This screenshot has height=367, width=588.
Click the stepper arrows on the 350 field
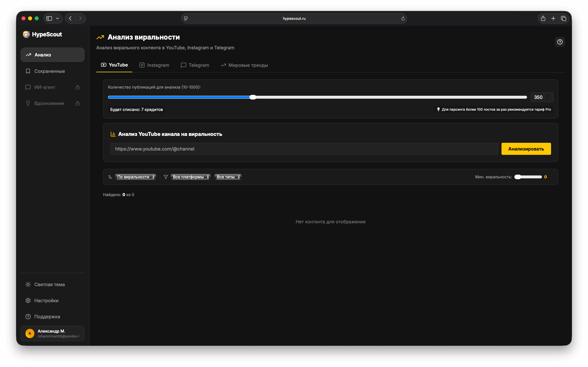547,97
